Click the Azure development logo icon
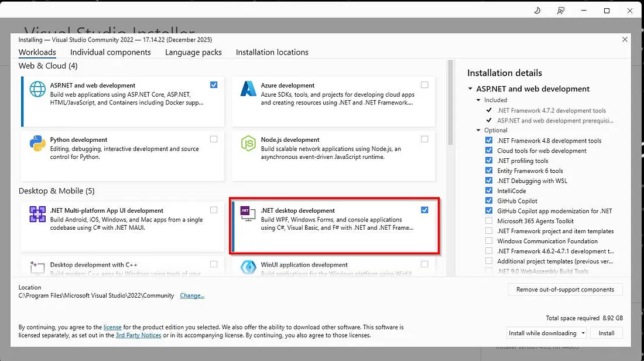644x361 pixels. (248, 89)
